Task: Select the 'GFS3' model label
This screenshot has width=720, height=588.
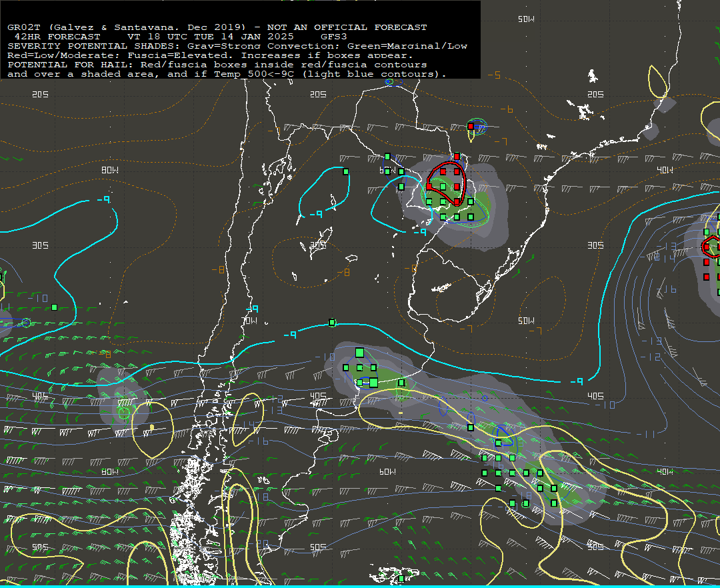Action: coord(334,37)
